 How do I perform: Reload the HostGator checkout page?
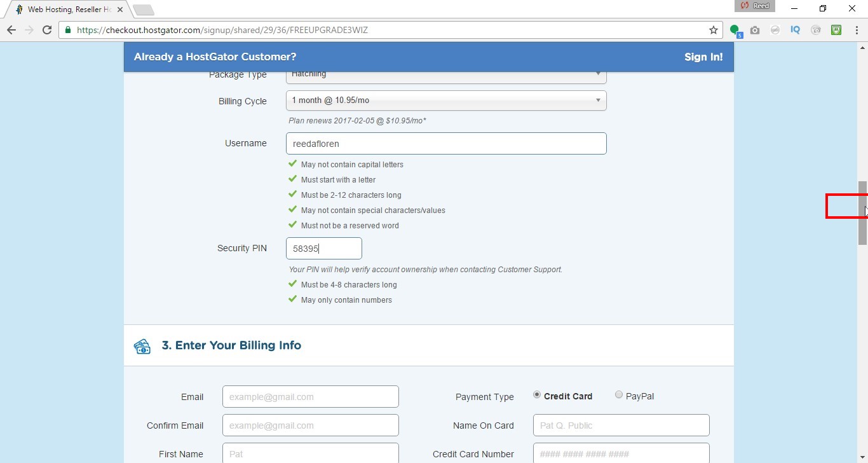tap(47, 30)
